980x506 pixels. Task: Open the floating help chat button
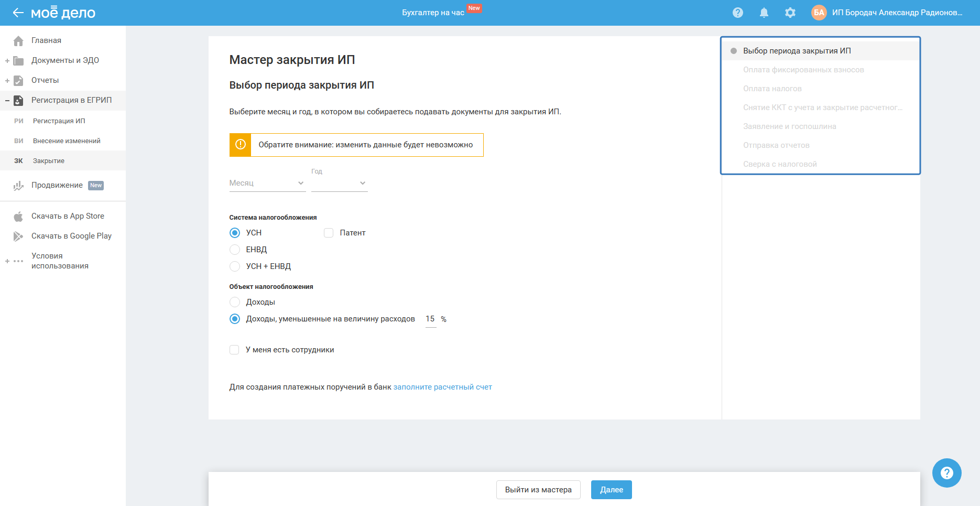click(946, 473)
